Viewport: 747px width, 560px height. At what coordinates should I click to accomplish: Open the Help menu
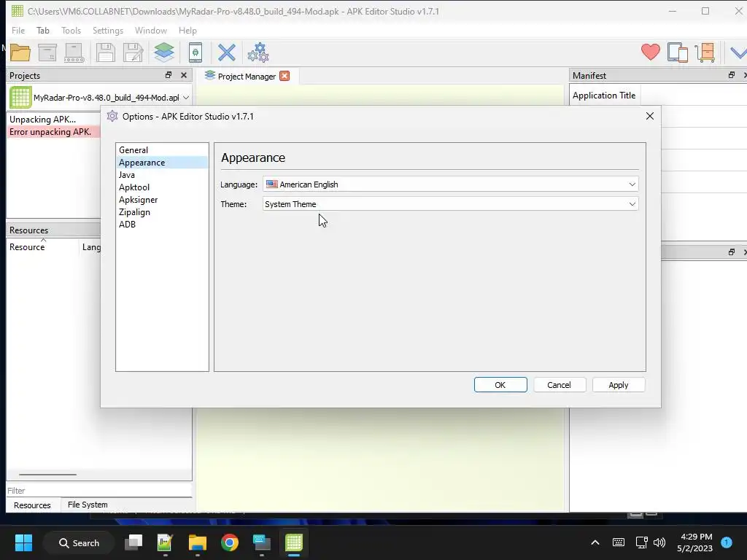[x=187, y=31]
